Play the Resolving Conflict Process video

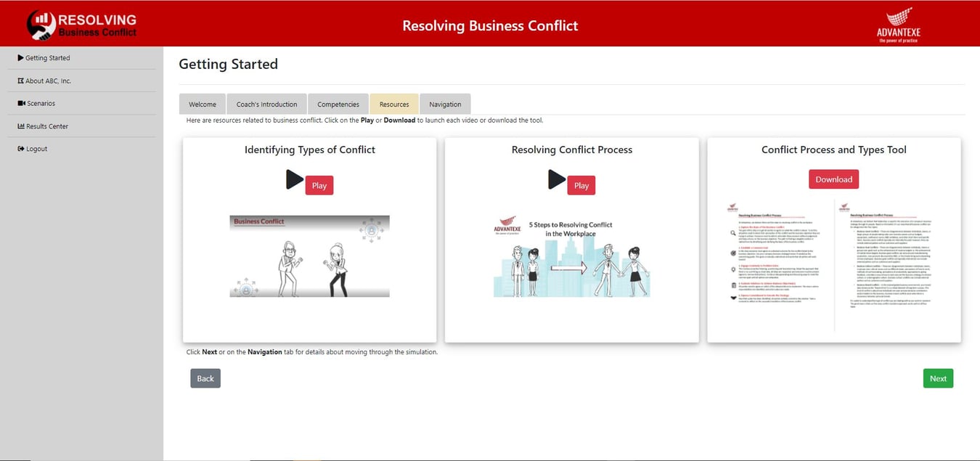581,185
